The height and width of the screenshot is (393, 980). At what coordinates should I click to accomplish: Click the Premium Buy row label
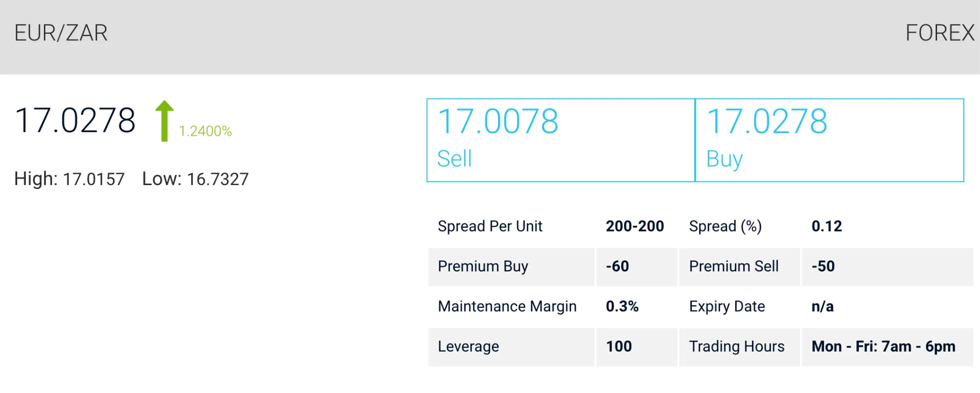[483, 266]
